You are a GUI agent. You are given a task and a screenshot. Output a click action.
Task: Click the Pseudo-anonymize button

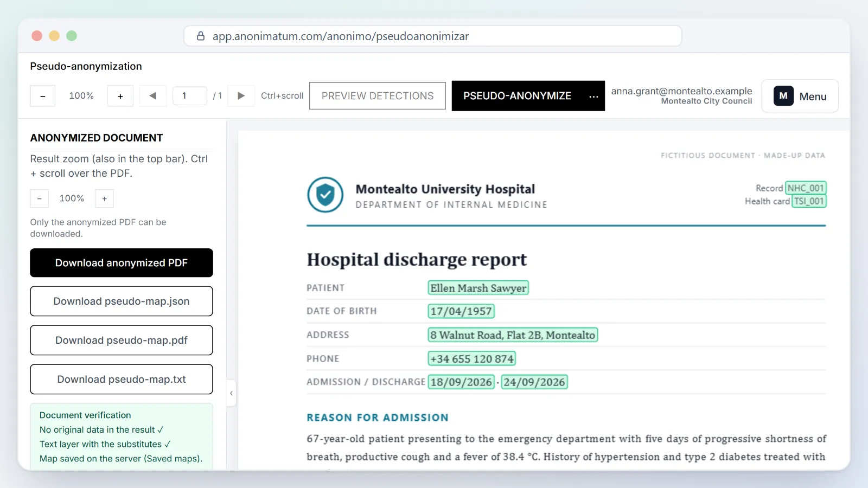[517, 96]
